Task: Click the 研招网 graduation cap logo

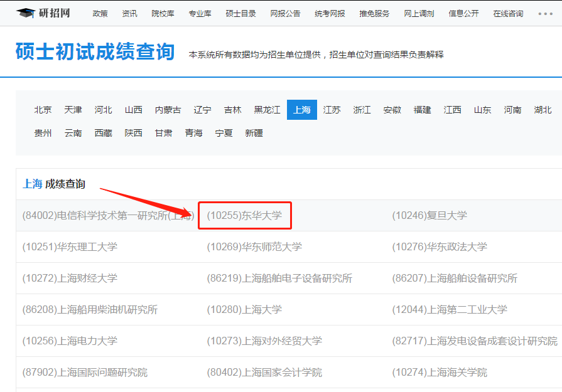Action: click(x=43, y=13)
